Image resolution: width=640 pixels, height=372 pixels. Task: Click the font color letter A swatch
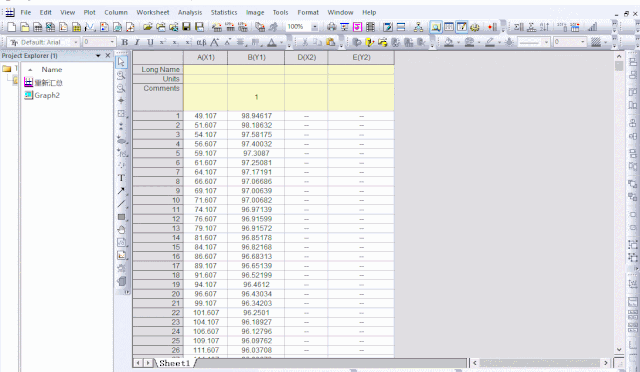[x=271, y=42]
